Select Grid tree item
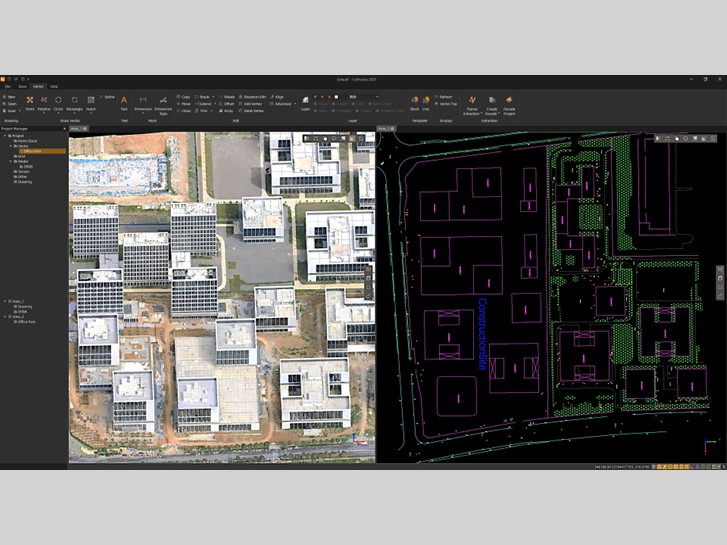This screenshot has height=545, width=727. 21,156
